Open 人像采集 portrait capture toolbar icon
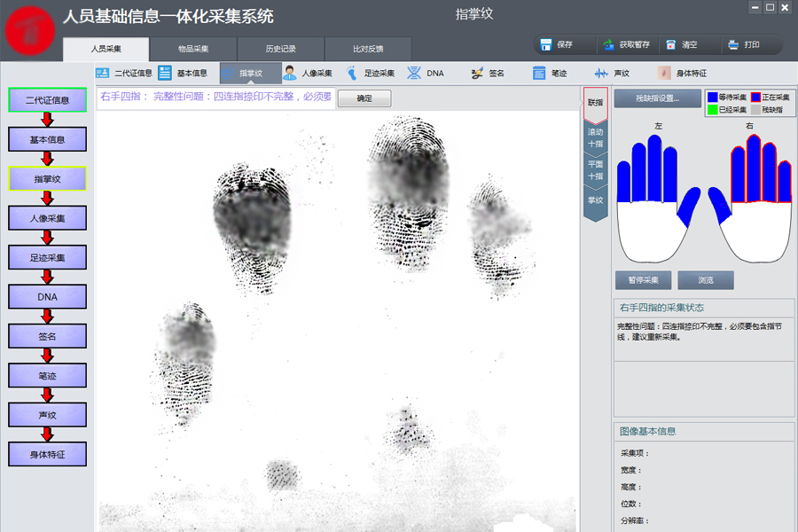Screen dimensions: 798x532 tap(290, 74)
